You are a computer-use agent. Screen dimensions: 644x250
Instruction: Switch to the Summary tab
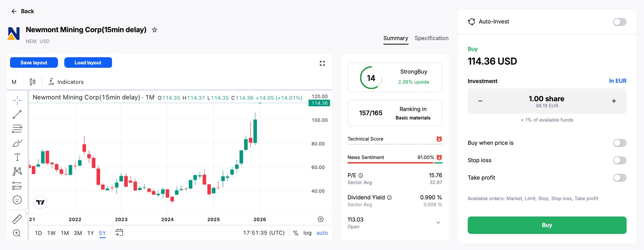point(396,38)
